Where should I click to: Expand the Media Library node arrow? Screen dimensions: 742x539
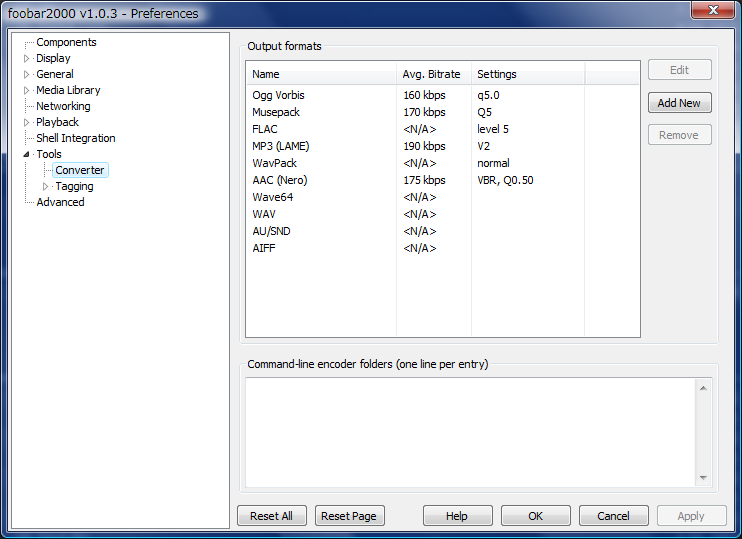pos(26,90)
